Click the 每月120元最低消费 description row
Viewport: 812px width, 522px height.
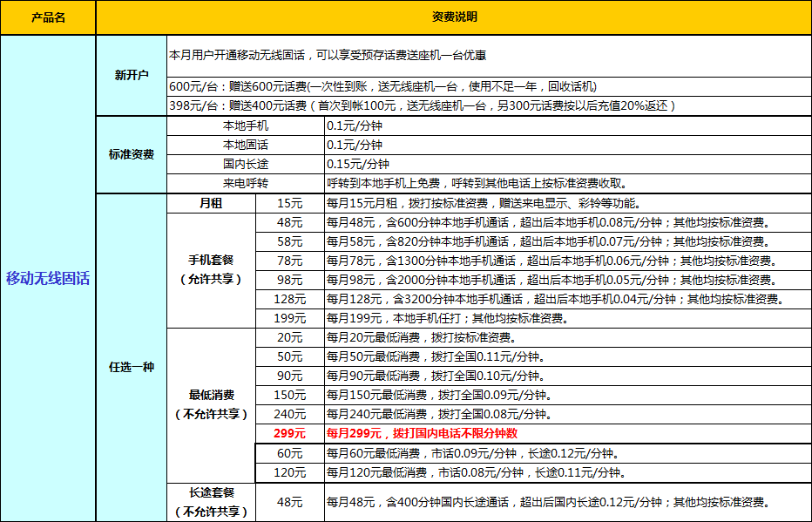point(568,473)
